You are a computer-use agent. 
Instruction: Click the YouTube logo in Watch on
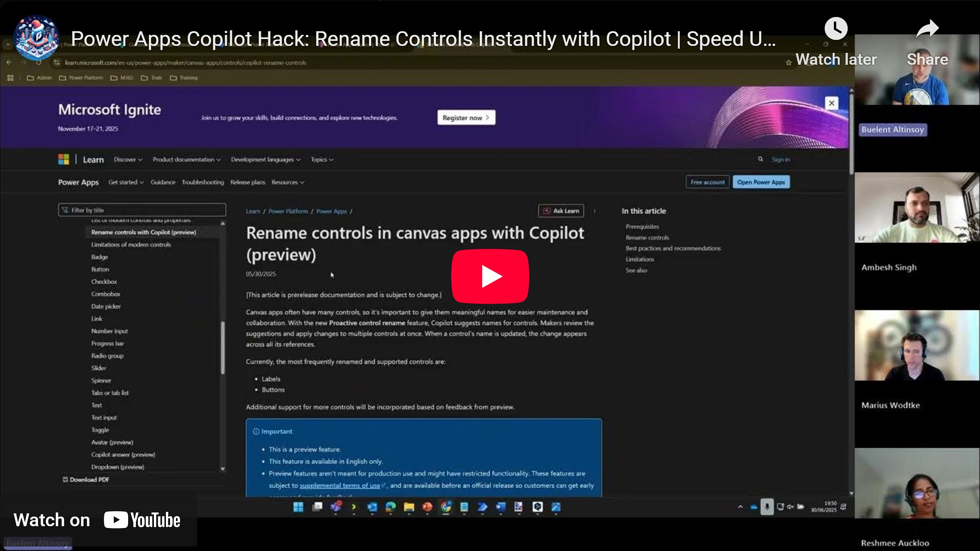click(142, 520)
